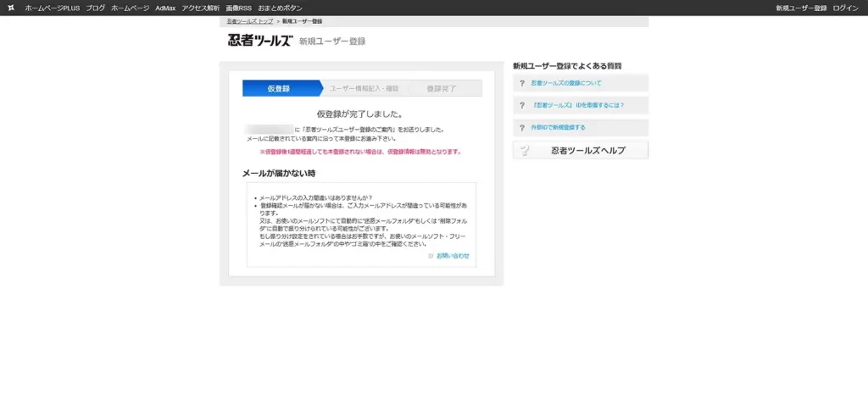The width and height of the screenshot is (868, 405).
Task: Click question mark icon beside 外部IDで新規登録する
Action: coord(522,127)
